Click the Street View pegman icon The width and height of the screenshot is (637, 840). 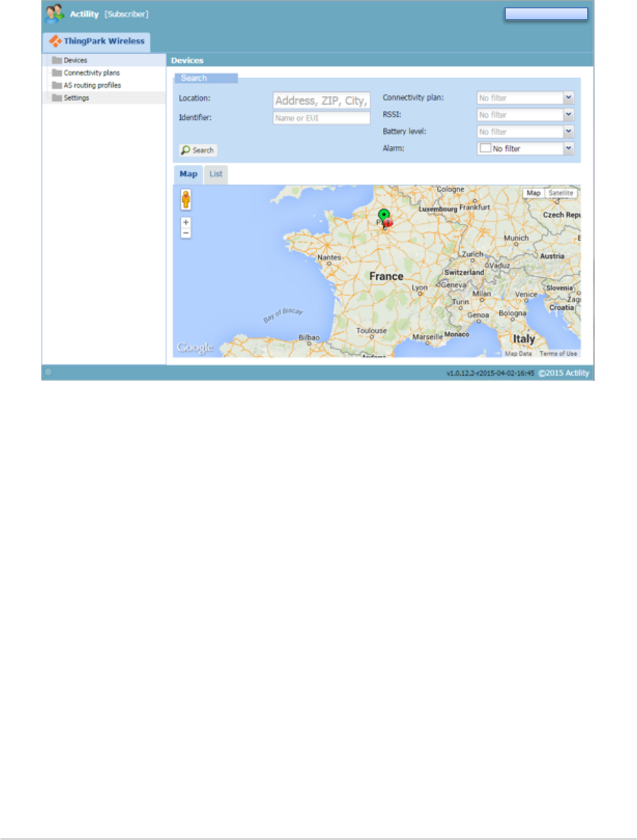point(186,199)
